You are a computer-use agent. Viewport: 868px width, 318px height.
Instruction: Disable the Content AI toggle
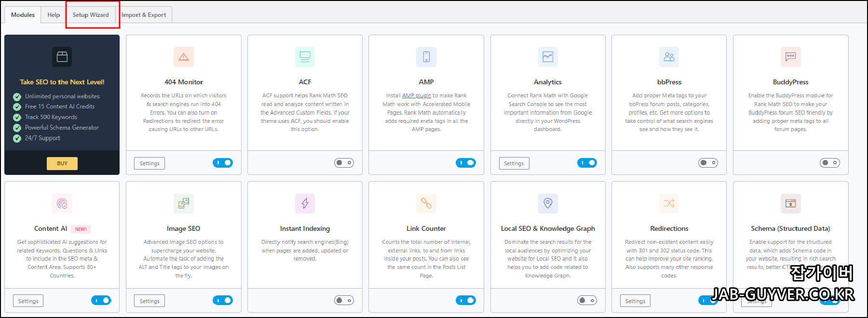coord(101,301)
